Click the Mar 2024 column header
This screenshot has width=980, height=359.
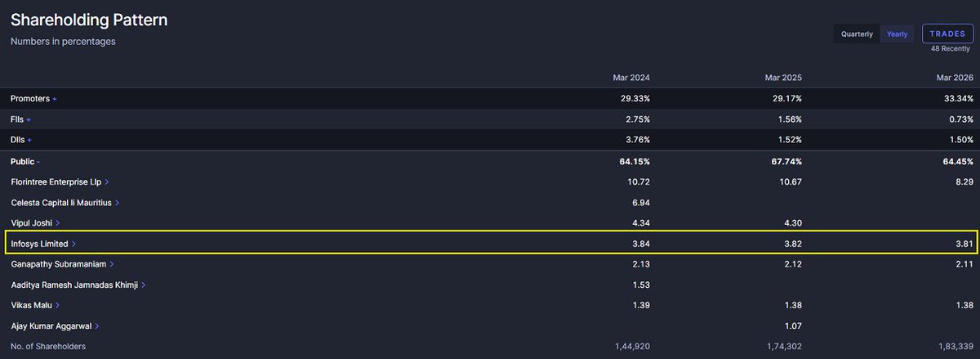[631, 78]
